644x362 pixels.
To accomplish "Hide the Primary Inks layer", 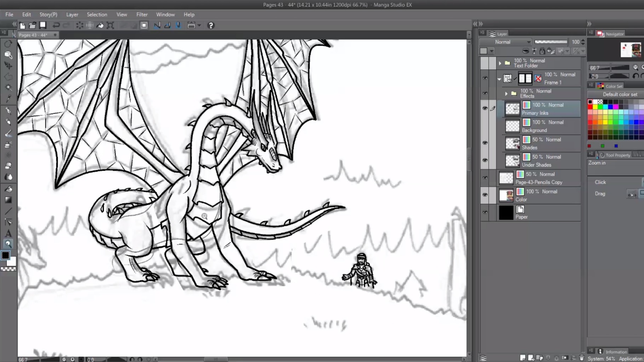I will click(x=485, y=108).
